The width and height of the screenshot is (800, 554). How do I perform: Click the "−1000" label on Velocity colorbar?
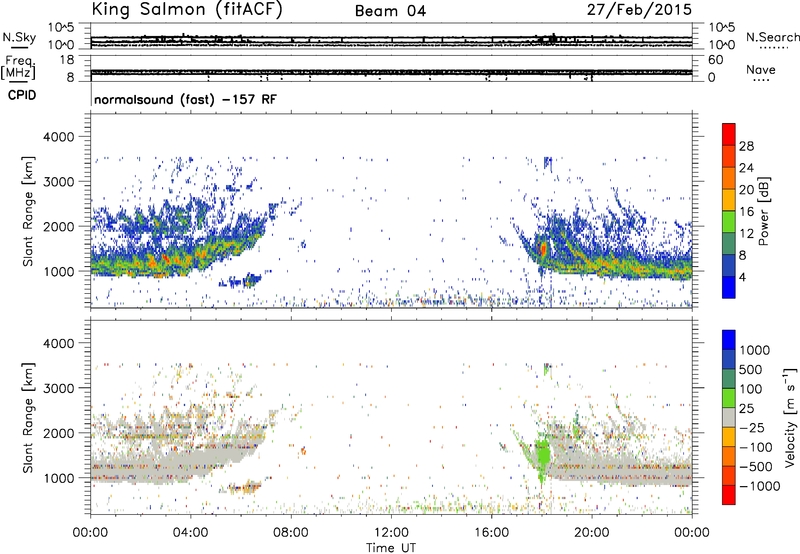point(760,486)
